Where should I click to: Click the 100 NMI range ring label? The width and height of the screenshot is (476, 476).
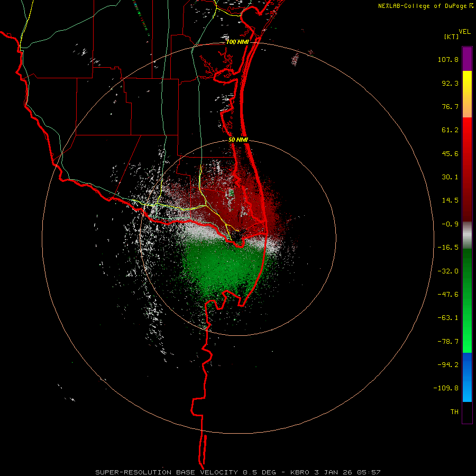point(237,42)
